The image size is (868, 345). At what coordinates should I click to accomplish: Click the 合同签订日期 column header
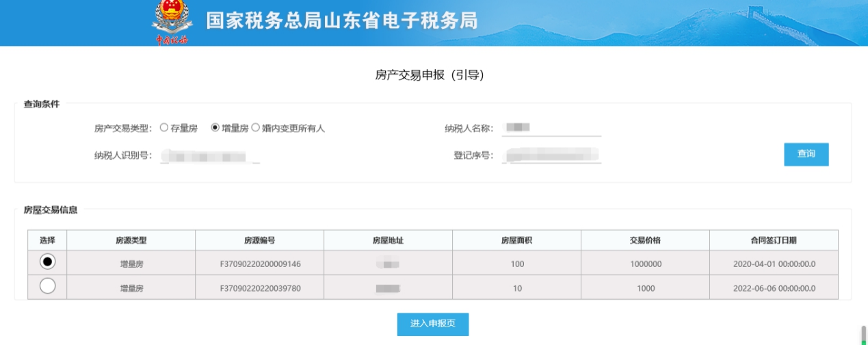[x=774, y=240]
